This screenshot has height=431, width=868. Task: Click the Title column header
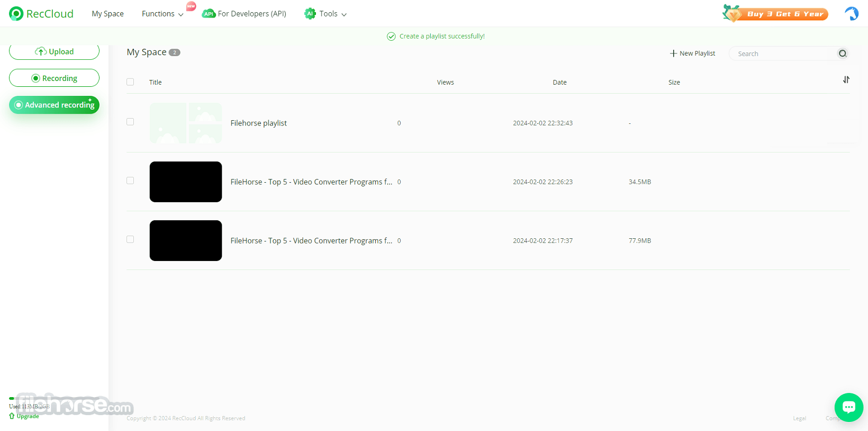tap(156, 82)
